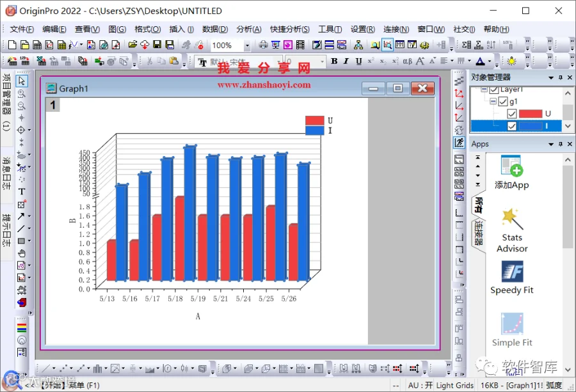Open the font color dropdown arrow
This screenshot has height=392, width=576.
[x=490, y=61]
